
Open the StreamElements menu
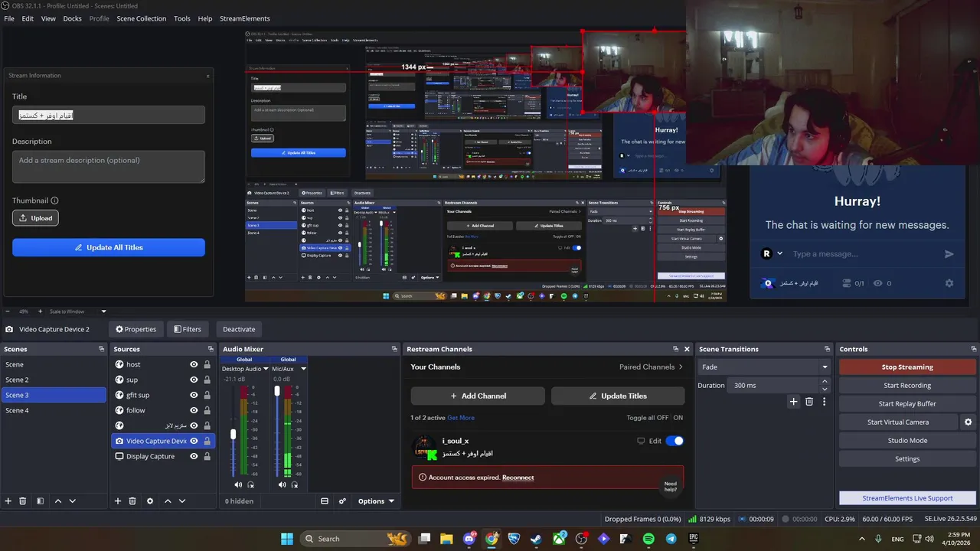tap(245, 18)
